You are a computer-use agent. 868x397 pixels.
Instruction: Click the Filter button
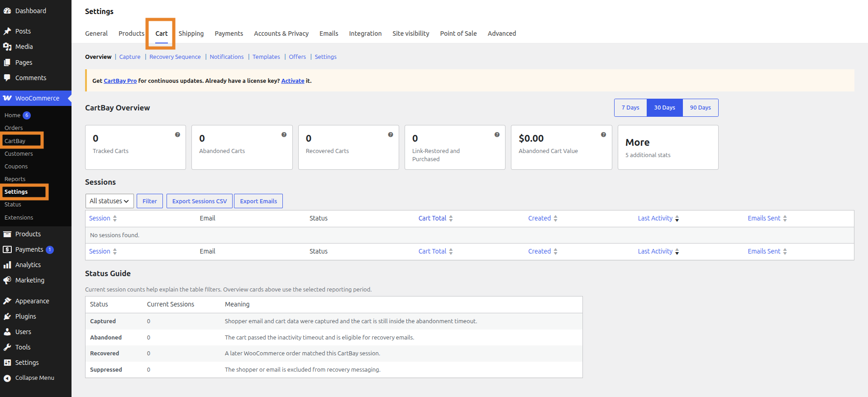[x=150, y=201]
